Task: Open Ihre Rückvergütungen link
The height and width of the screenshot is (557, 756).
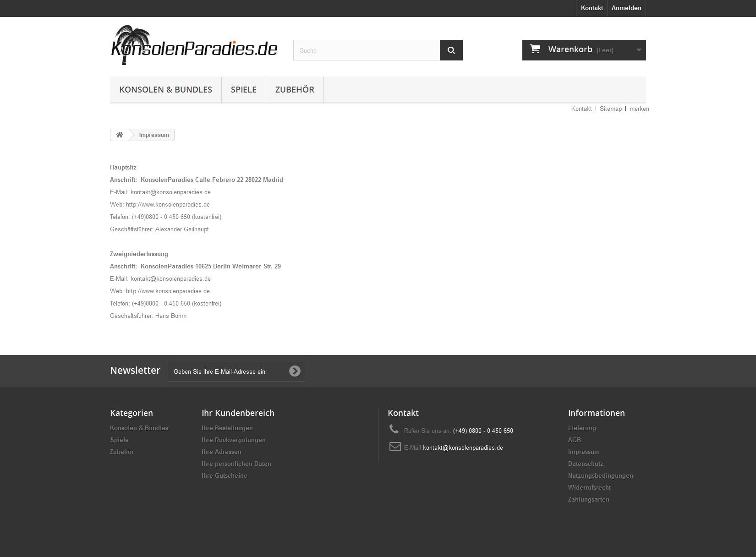Action: (x=234, y=440)
